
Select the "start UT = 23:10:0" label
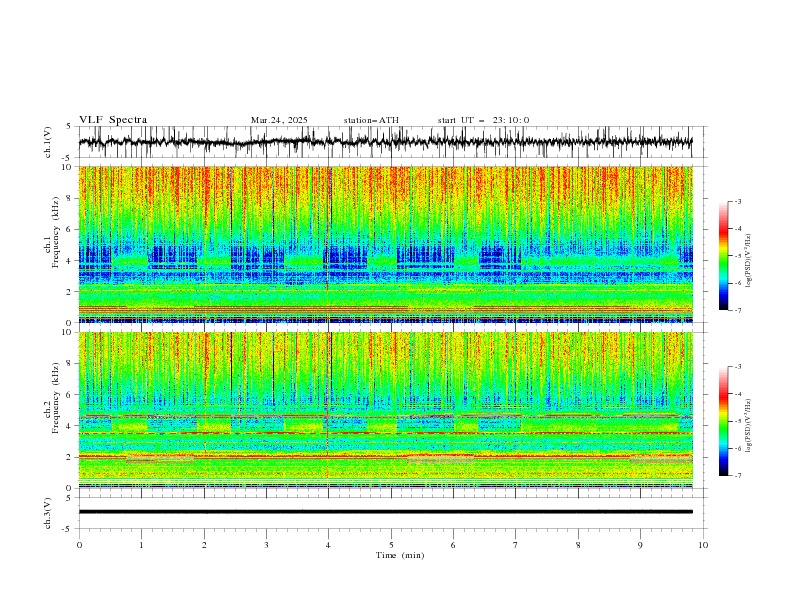click(483, 120)
